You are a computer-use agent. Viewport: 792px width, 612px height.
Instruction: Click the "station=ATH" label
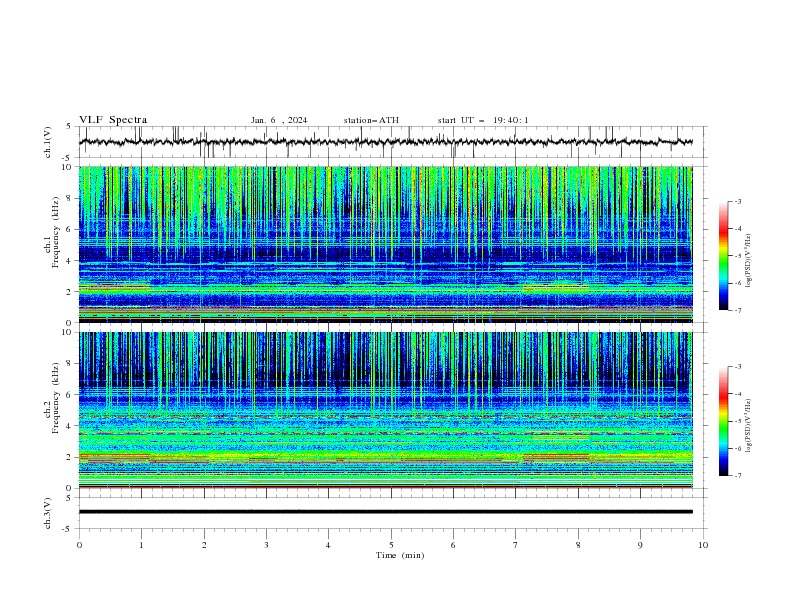click(x=371, y=120)
